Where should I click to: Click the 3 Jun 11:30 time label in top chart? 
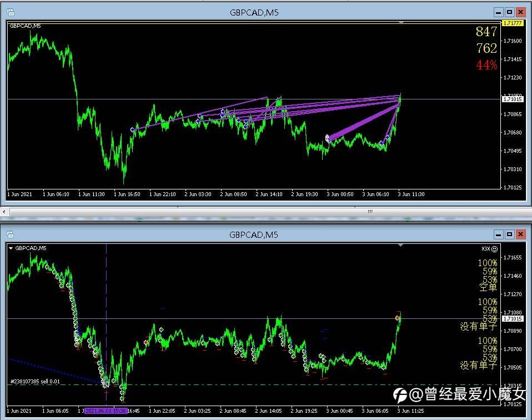(411, 194)
